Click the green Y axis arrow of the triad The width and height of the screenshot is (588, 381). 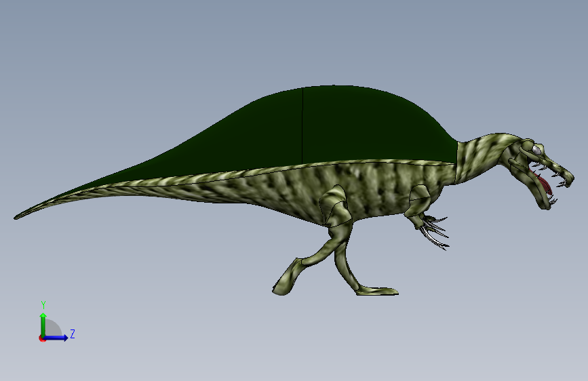43,325
